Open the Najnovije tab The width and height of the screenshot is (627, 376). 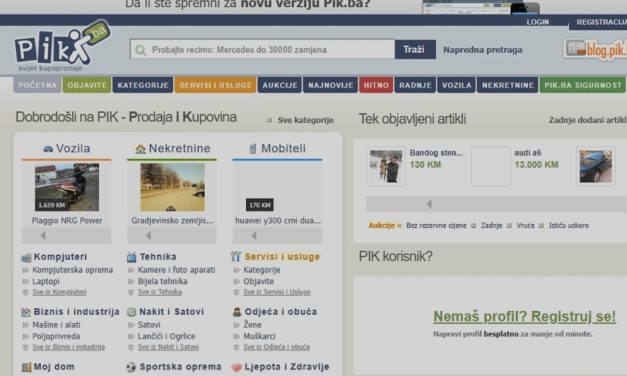(x=331, y=85)
